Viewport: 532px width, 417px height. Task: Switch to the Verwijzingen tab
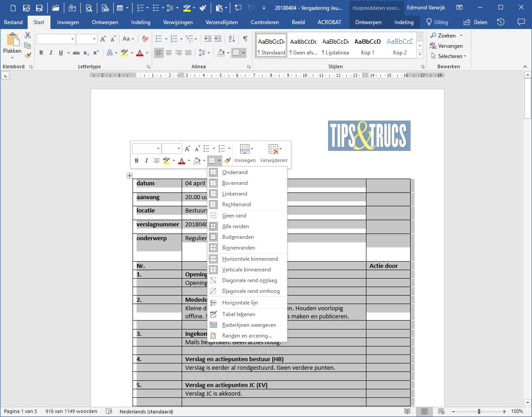(x=178, y=22)
